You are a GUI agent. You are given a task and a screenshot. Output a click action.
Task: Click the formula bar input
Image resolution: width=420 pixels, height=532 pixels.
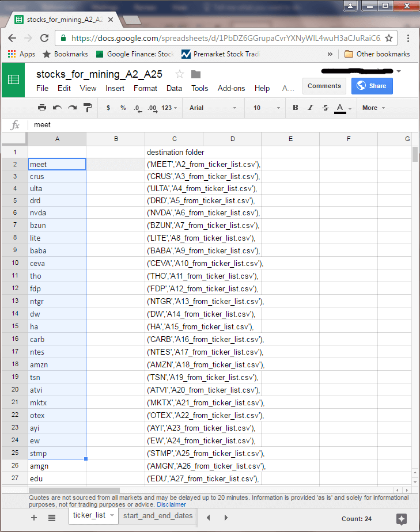point(224,125)
